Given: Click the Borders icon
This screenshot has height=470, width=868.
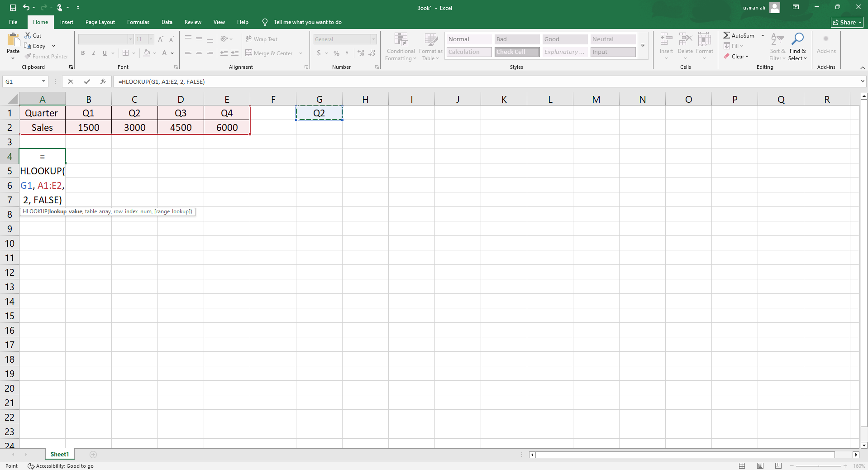Looking at the screenshot, I should [126, 53].
